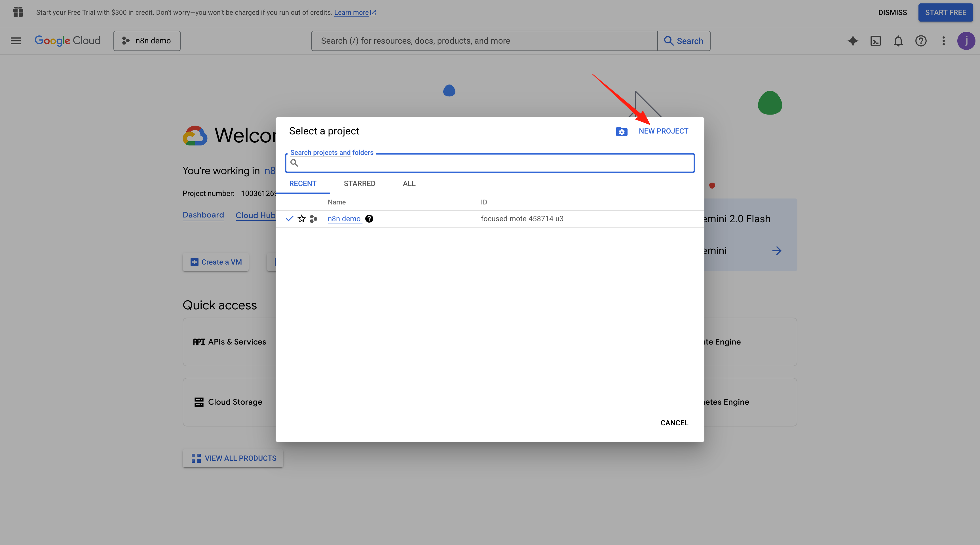
Task: Open the account avatar letter j
Action: [x=966, y=41]
